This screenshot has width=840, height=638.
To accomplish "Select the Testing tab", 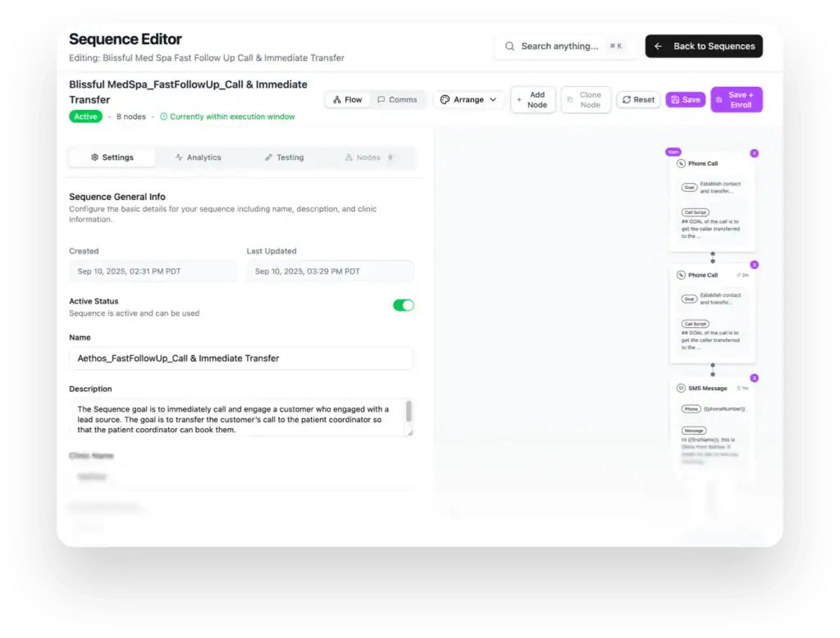I will point(285,157).
